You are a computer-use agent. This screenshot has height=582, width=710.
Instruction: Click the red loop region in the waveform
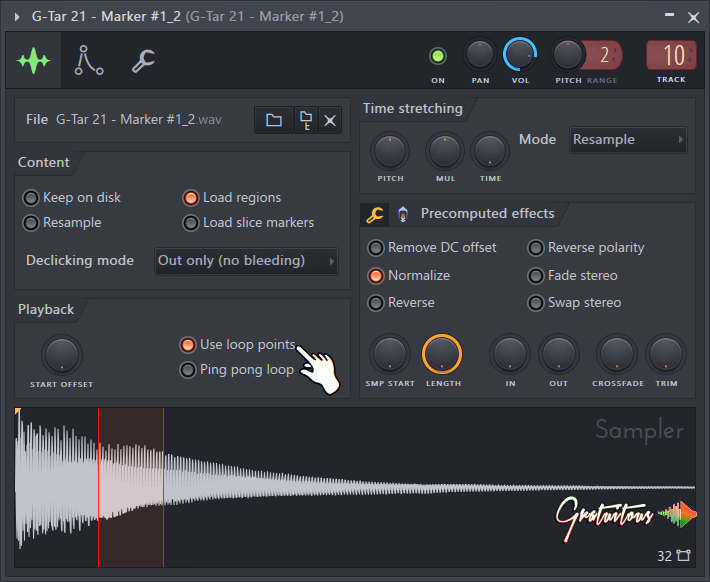tap(131, 487)
